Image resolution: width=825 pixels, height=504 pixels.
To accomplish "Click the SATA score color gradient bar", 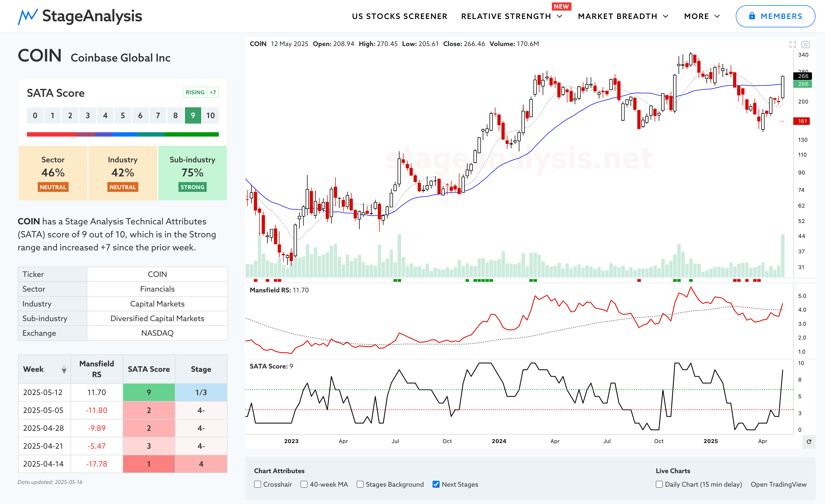I will 123,134.
